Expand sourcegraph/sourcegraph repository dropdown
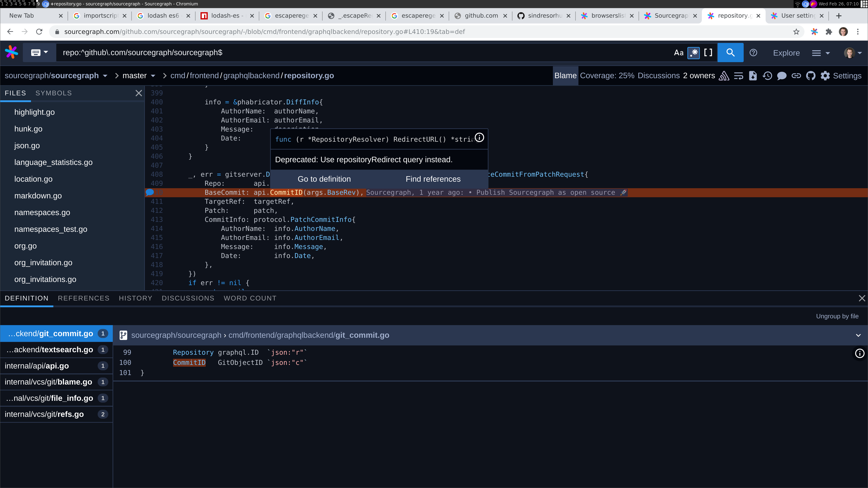Image resolution: width=868 pixels, height=488 pixels. (105, 76)
